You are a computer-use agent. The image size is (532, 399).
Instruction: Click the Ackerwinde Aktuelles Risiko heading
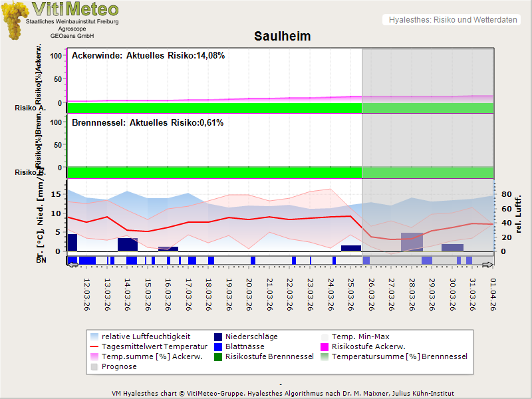pyautogui.click(x=148, y=56)
